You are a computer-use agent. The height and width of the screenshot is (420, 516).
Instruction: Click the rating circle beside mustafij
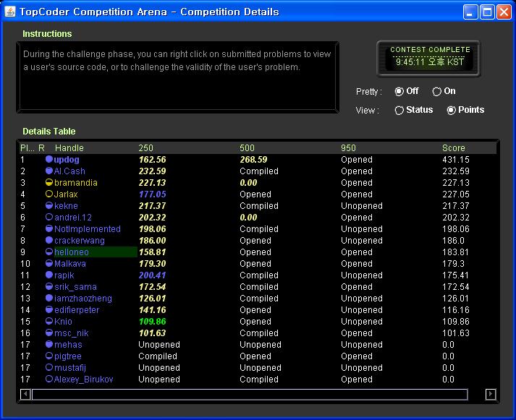pyautogui.click(x=49, y=367)
